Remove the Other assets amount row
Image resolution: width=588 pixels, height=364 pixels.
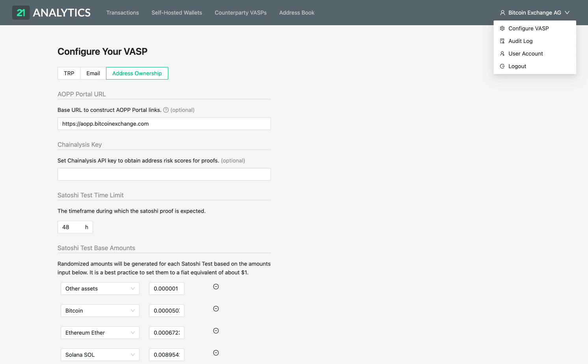coord(216,287)
